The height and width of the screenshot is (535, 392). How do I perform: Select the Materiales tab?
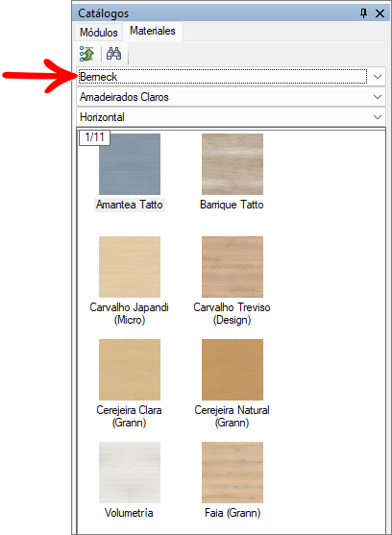click(153, 31)
